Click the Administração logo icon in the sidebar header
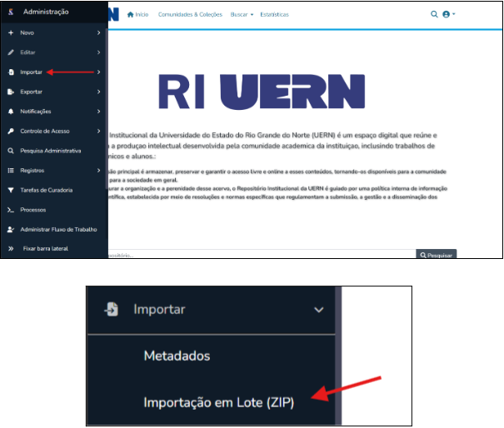Viewport: 504px width, 428px height. pyautogui.click(x=11, y=12)
